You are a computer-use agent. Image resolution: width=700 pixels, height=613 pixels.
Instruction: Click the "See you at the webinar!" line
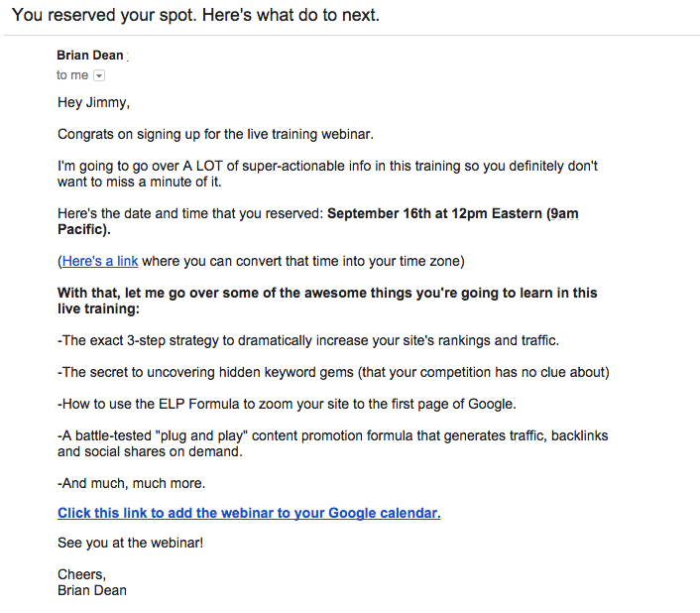[130, 544]
